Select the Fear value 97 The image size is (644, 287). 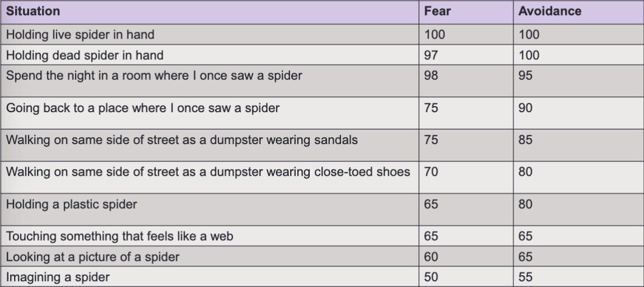point(431,55)
